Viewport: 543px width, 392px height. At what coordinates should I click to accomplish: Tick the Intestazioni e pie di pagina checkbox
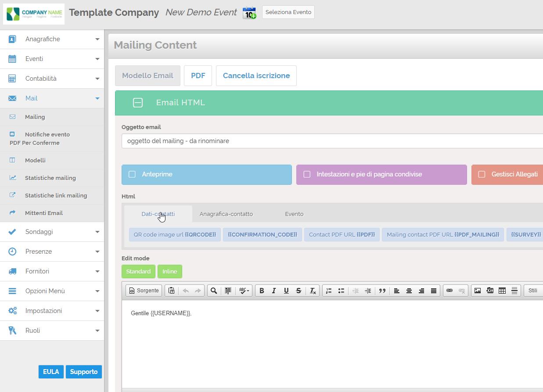307,174
